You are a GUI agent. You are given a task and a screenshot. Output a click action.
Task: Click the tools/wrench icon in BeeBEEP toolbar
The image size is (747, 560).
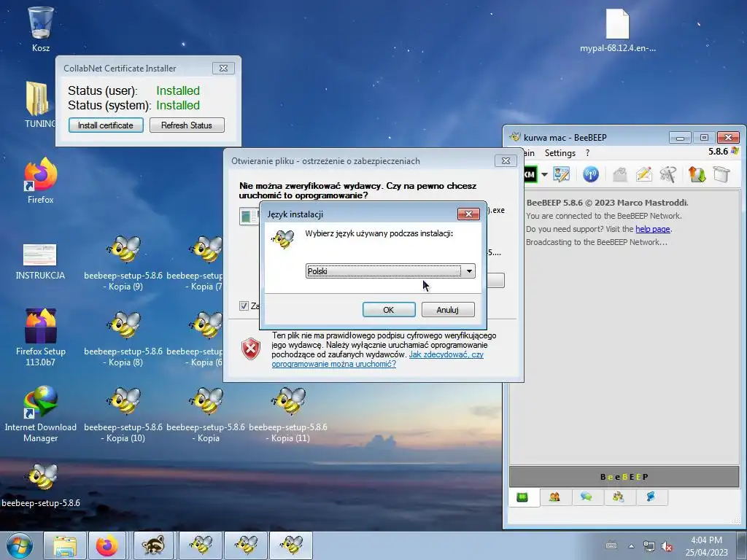click(668, 175)
